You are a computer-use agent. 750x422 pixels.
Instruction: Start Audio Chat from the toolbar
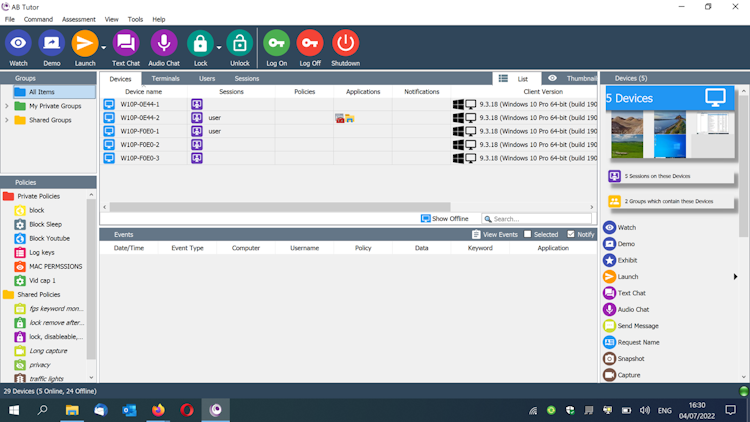tap(164, 44)
